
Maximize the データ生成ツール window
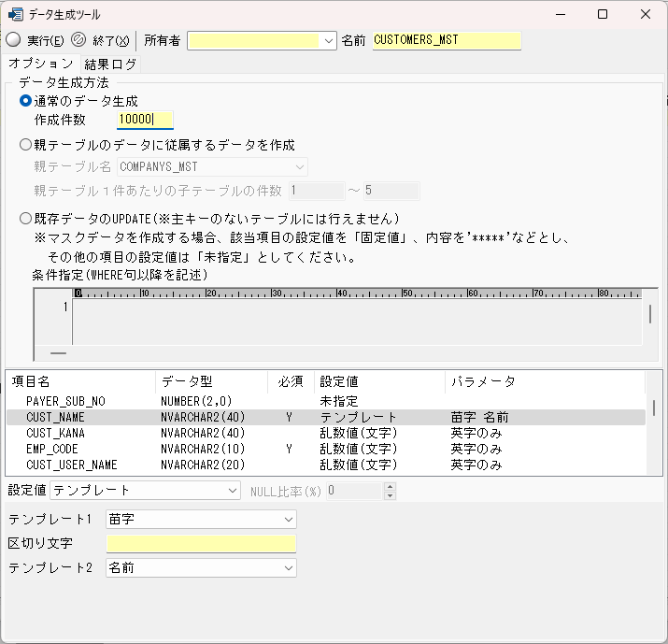tap(603, 15)
